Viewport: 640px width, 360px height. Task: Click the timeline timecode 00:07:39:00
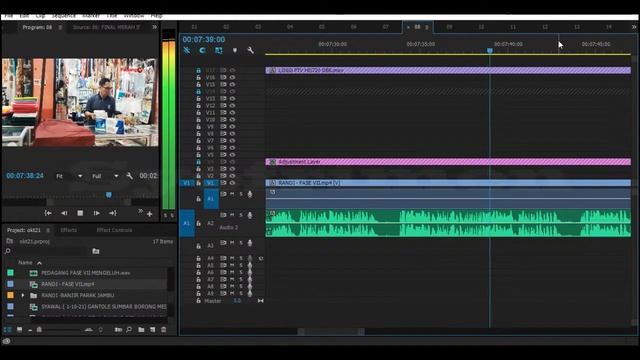click(x=204, y=40)
